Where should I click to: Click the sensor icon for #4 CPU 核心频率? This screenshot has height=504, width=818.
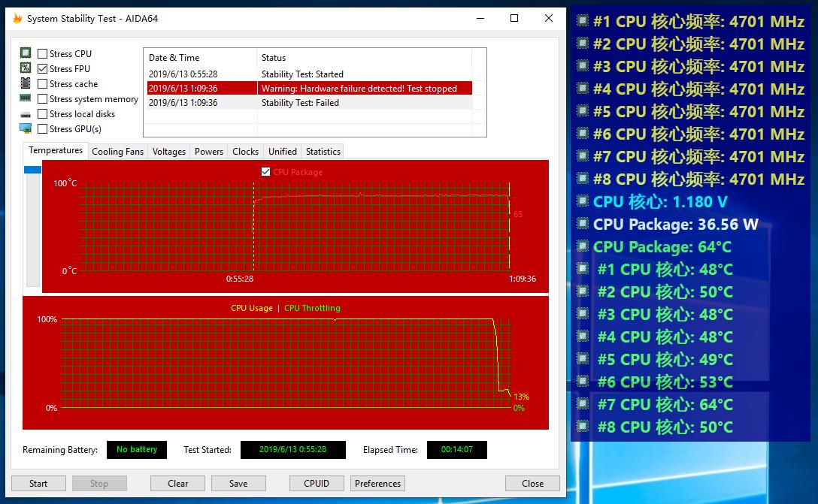click(583, 88)
